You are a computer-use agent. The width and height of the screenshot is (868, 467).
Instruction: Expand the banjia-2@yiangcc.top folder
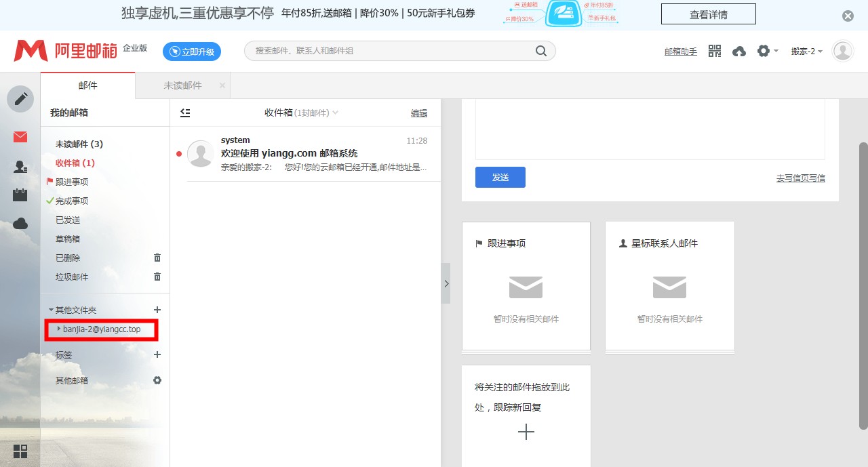59,329
